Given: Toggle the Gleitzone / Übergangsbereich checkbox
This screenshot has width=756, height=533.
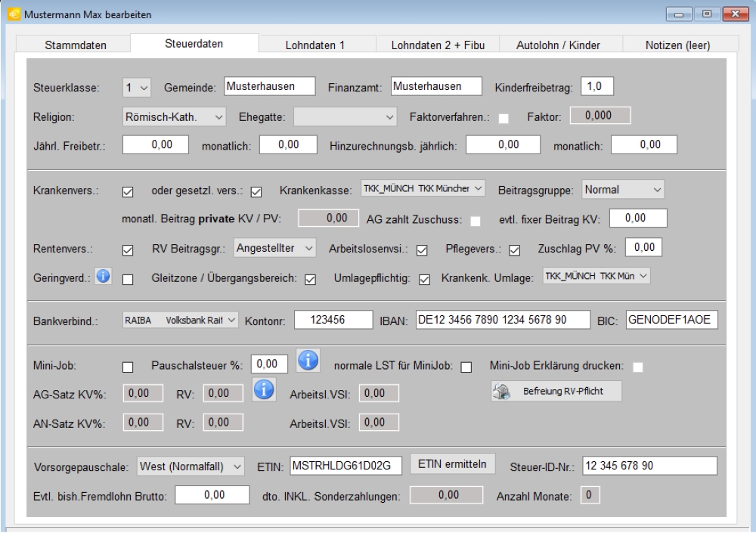Looking at the screenshot, I should point(309,279).
